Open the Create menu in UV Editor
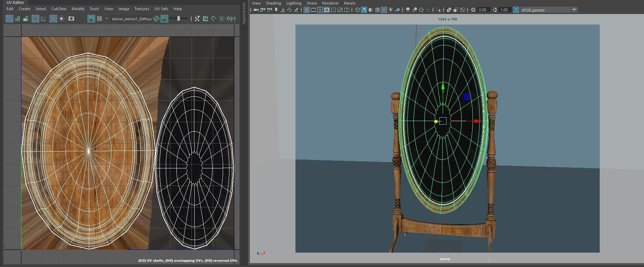644x267 pixels. coord(24,9)
